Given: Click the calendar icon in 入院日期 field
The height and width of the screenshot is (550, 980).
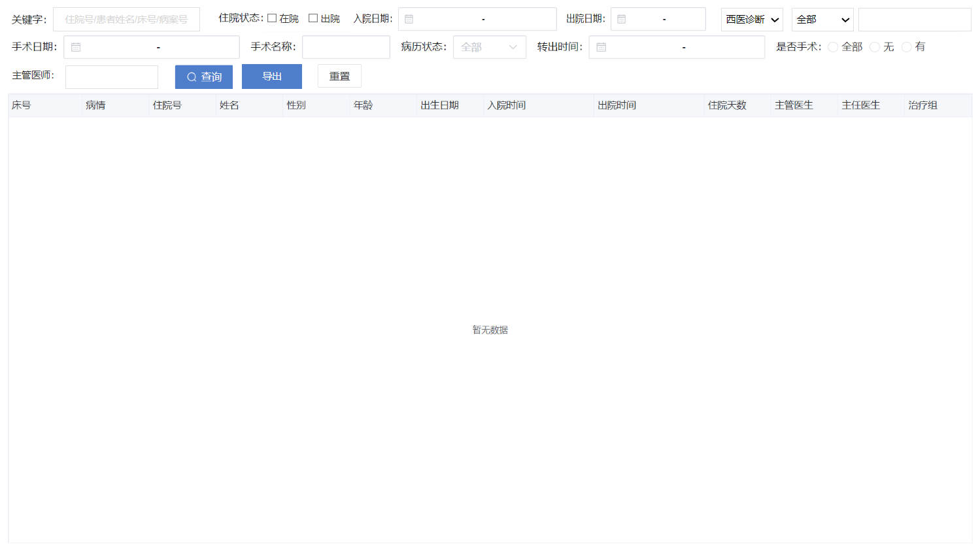Looking at the screenshot, I should [409, 20].
